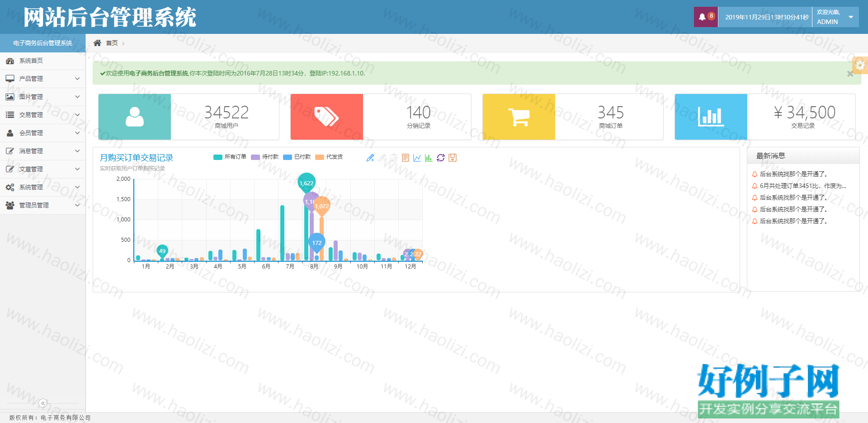Image resolution: width=868 pixels, height=423 pixels.
Task: Click the home icon in breadcrumb
Action: 97,43
